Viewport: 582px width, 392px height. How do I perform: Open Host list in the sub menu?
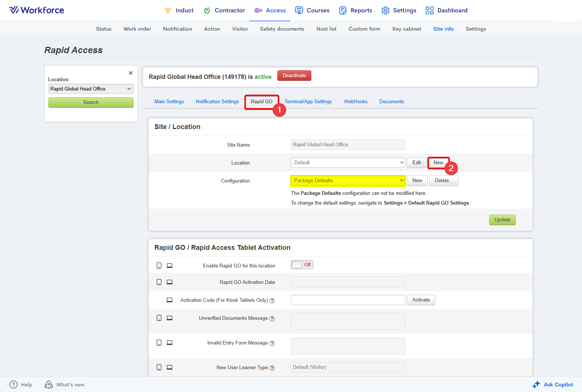pyautogui.click(x=326, y=29)
